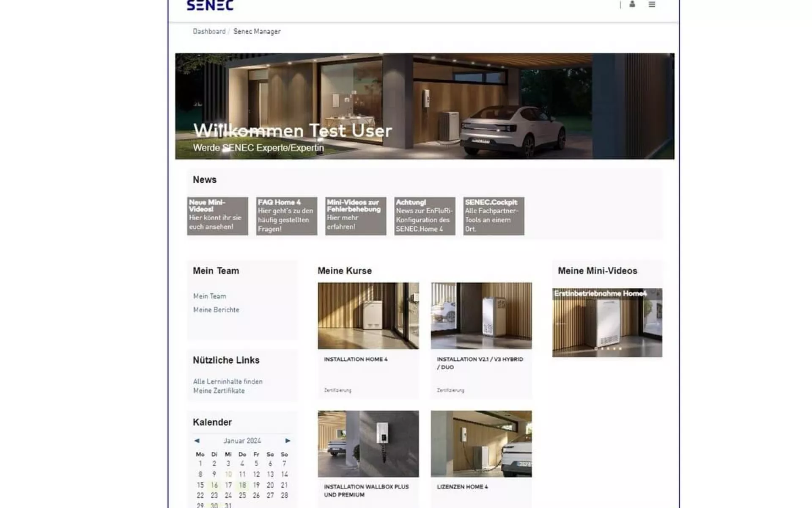Open the SENEC.Cockpit news tile
This screenshot has height=508, width=812.
click(x=493, y=216)
